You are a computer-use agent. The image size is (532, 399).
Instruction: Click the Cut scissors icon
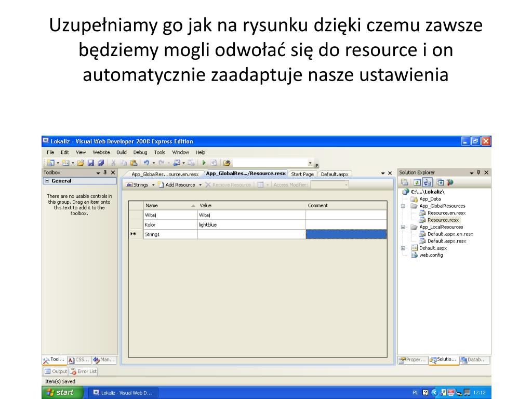tap(113, 163)
